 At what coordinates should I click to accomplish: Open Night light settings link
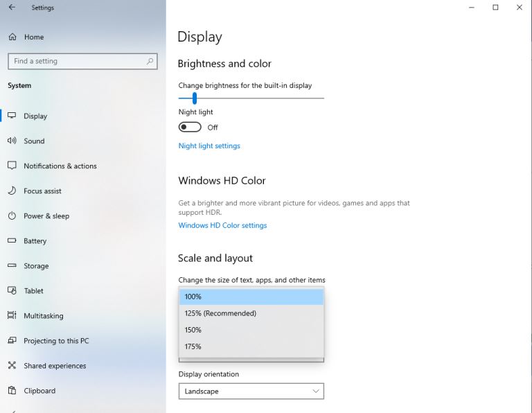pos(209,146)
